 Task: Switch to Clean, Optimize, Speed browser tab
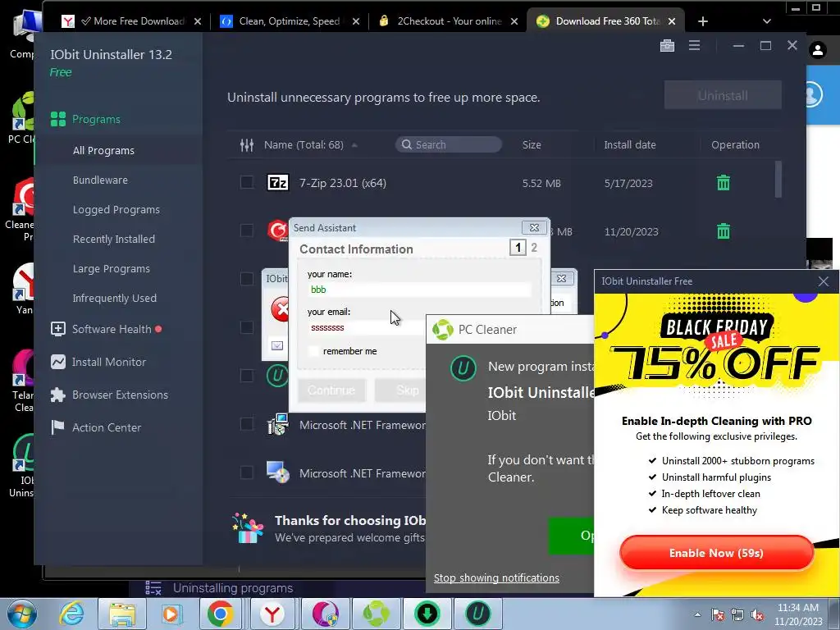click(x=290, y=21)
